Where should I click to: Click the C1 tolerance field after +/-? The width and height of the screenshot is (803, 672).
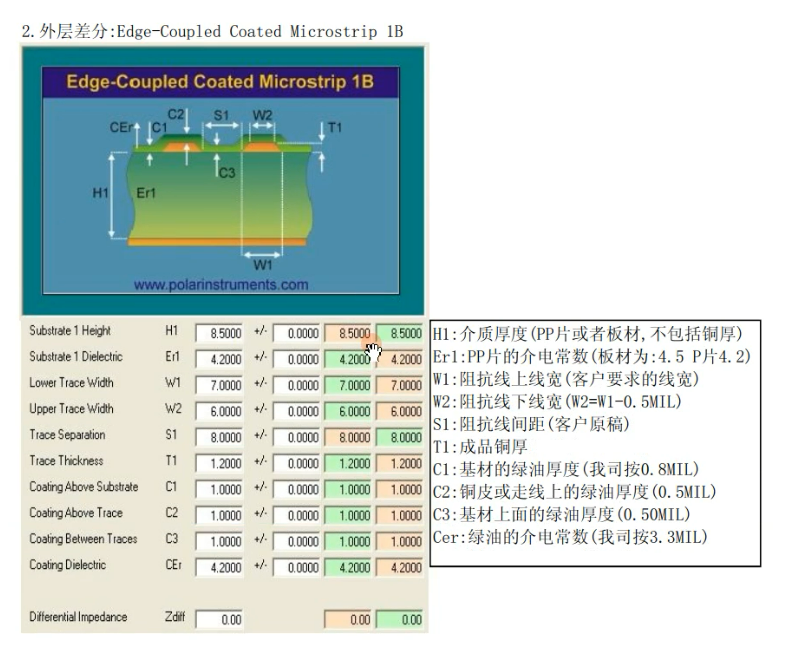[x=297, y=490]
